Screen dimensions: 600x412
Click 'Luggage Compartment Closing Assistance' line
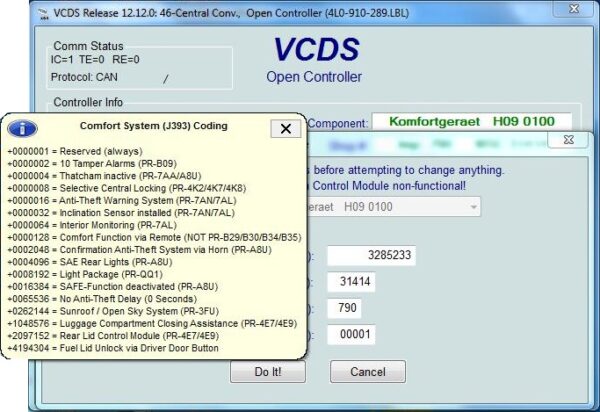pyautogui.click(x=152, y=323)
